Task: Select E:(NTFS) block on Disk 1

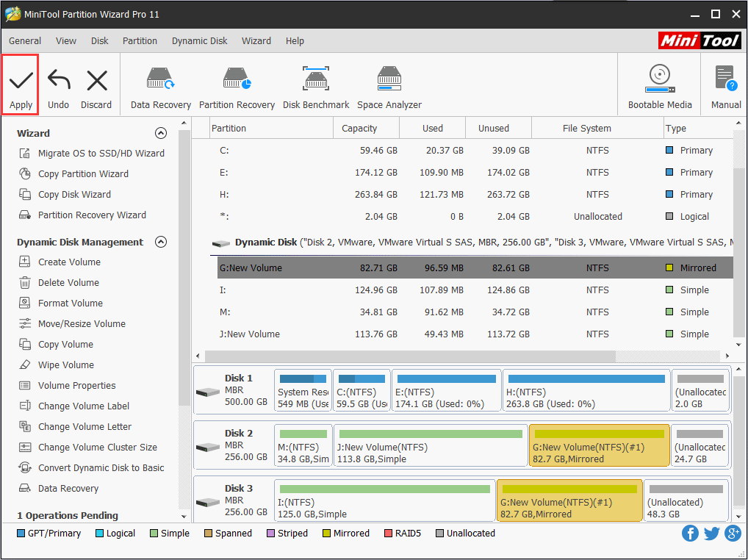Action: point(447,391)
